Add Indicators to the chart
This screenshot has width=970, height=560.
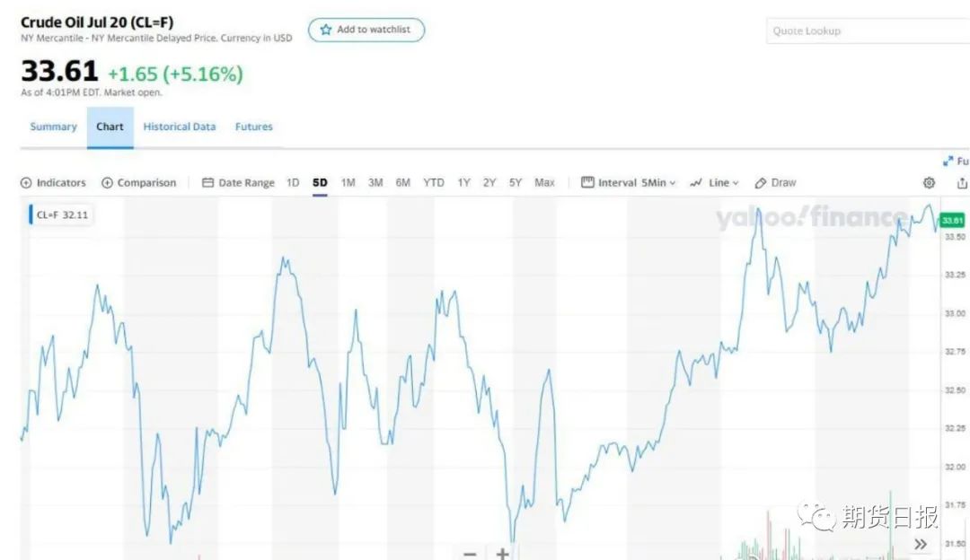click(x=53, y=183)
